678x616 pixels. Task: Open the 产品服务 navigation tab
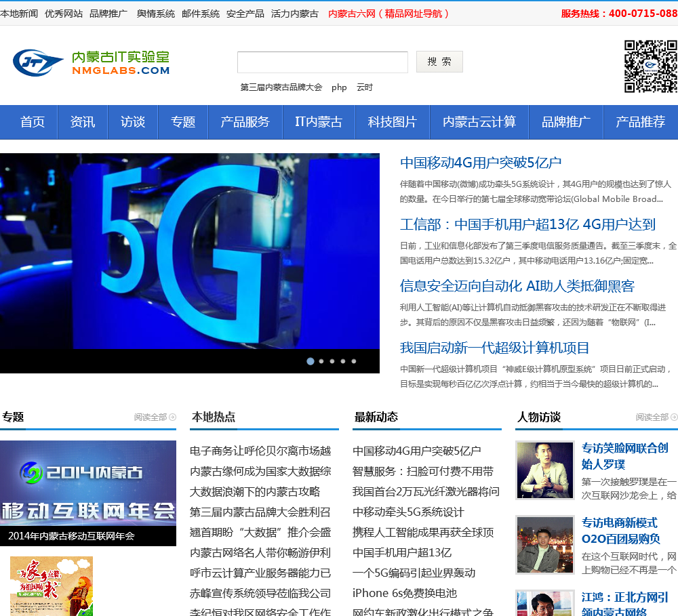click(245, 122)
